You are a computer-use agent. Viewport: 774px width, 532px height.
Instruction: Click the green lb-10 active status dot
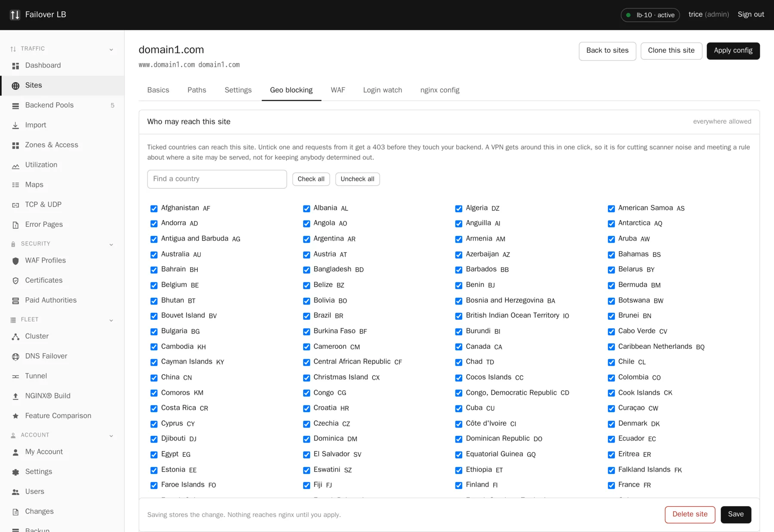pos(628,15)
